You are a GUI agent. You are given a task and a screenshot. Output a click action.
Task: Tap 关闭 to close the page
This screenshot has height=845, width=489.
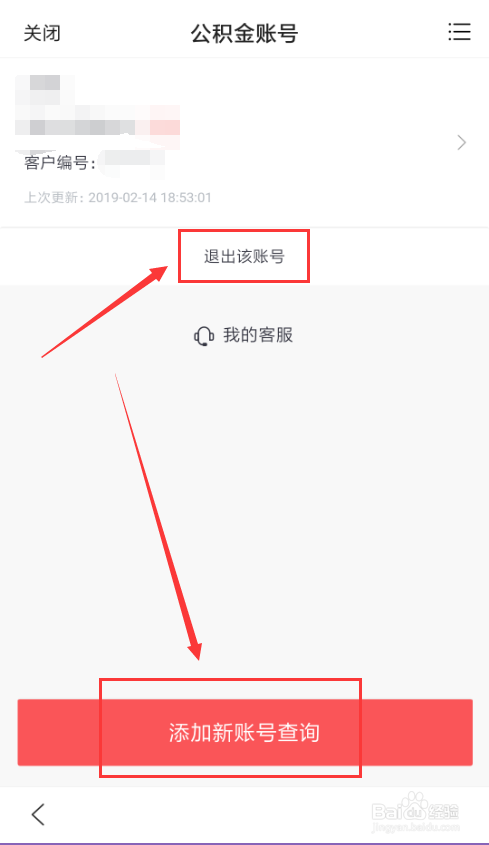coord(42,33)
